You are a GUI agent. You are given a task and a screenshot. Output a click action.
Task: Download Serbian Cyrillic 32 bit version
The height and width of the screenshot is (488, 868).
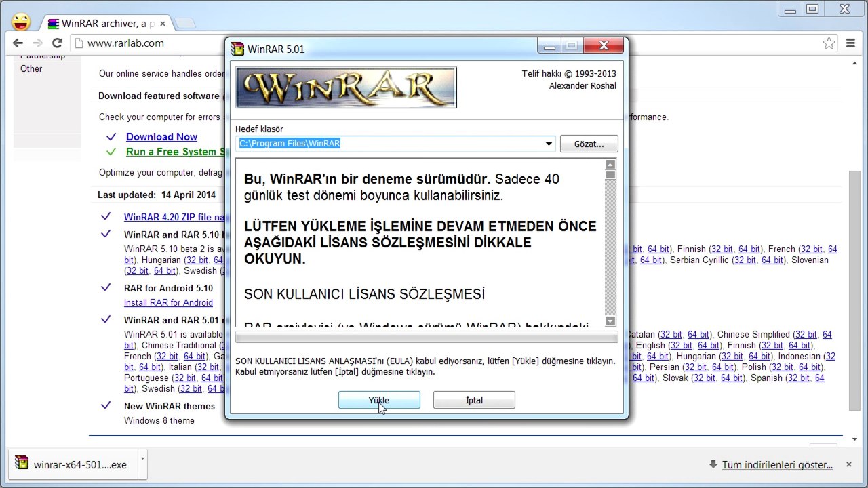click(x=744, y=260)
